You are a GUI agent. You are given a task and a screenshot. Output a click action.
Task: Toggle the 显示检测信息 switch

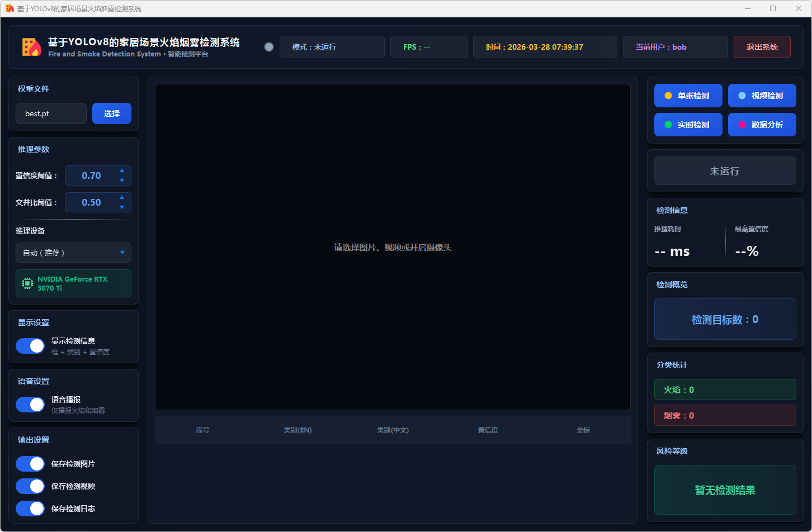[x=30, y=346]
